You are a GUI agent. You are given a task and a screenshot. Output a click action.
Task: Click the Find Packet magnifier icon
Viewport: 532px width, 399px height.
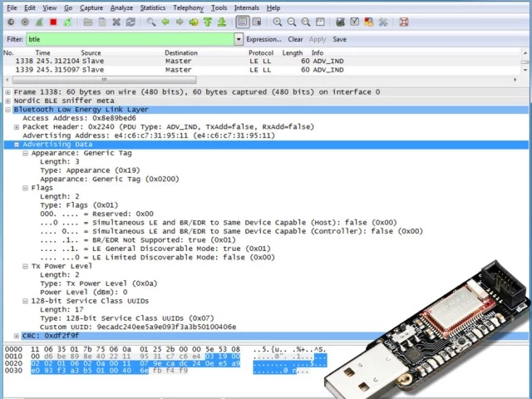(x=151, y=22)
